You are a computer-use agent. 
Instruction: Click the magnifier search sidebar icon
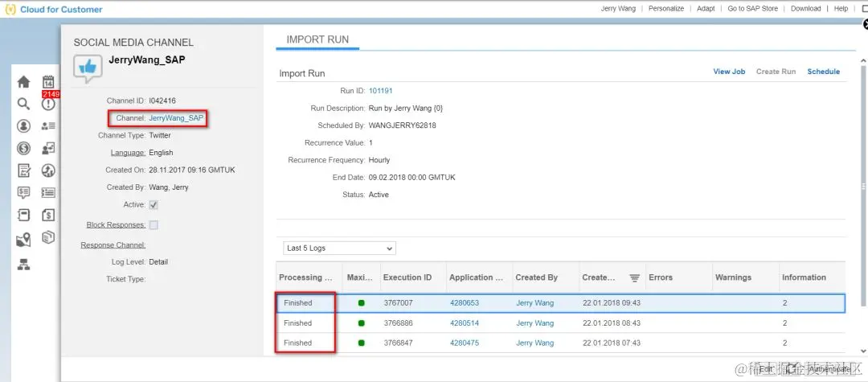23,104
